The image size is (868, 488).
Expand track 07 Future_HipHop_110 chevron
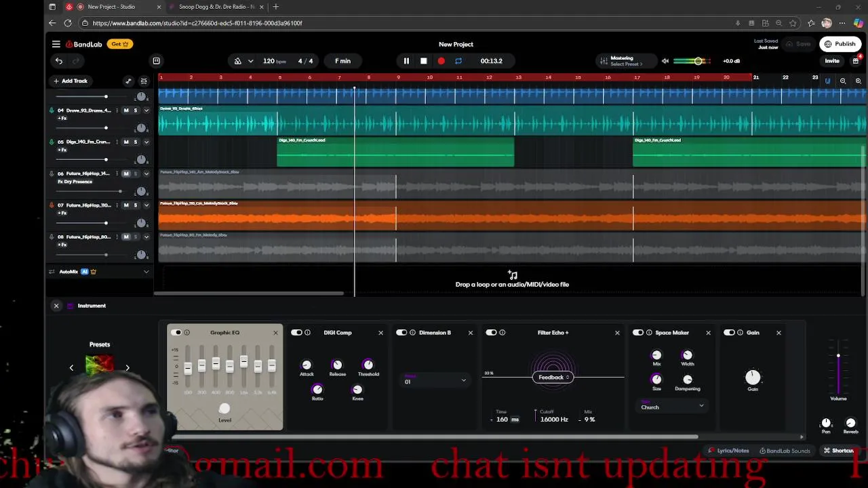(x=146, y=205)
